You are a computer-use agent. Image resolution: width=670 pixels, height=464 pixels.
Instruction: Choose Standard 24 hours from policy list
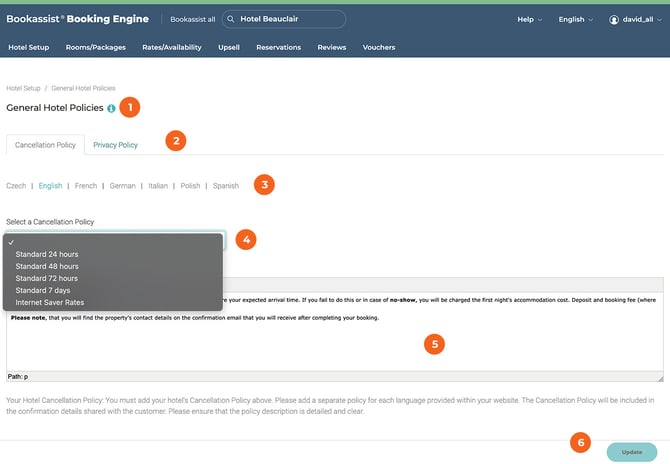click(x=47, y=254)
